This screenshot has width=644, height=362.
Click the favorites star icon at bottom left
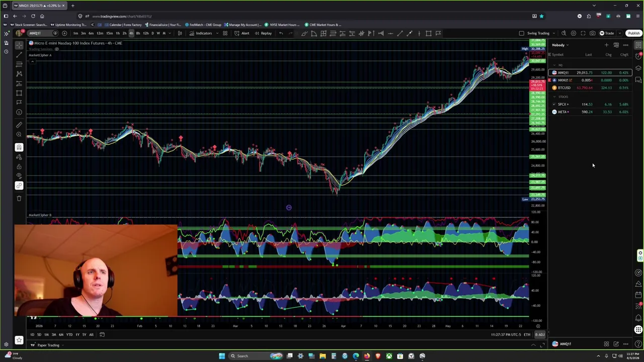(x=19, y=340)
